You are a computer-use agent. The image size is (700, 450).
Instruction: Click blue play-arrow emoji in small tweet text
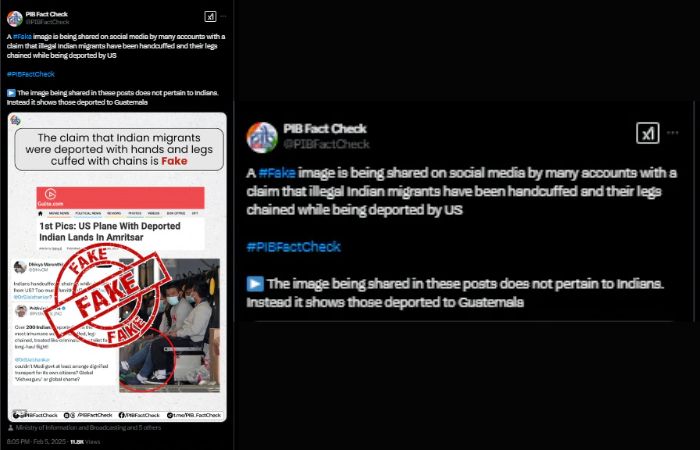coord(11,93)
